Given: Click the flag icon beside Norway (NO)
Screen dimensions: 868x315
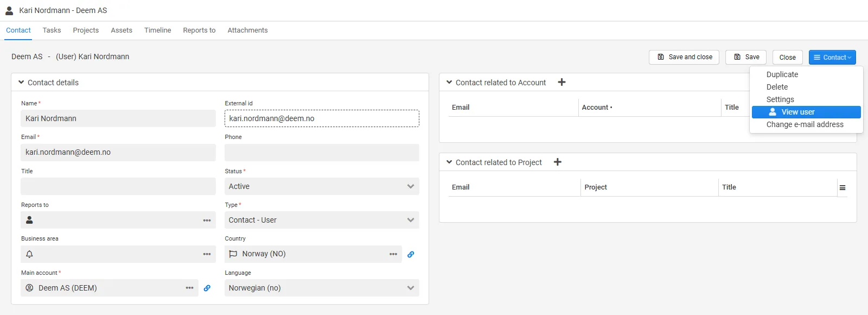Looking at the screenshot, I should point(233,254).
